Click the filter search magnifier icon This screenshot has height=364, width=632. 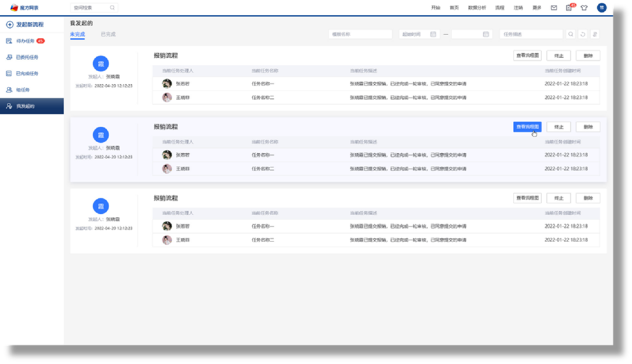tap(571, 35)
